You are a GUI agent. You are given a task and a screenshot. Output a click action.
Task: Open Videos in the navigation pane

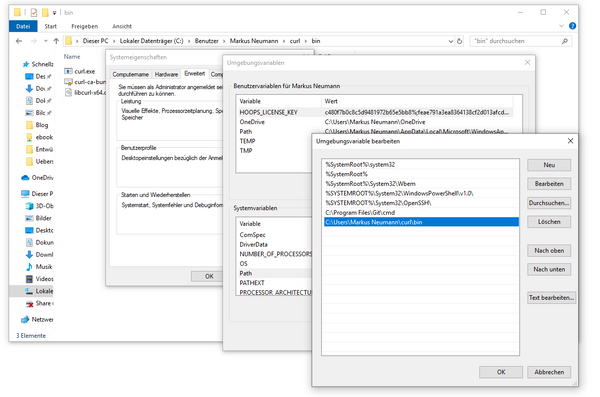click(39, 279)
